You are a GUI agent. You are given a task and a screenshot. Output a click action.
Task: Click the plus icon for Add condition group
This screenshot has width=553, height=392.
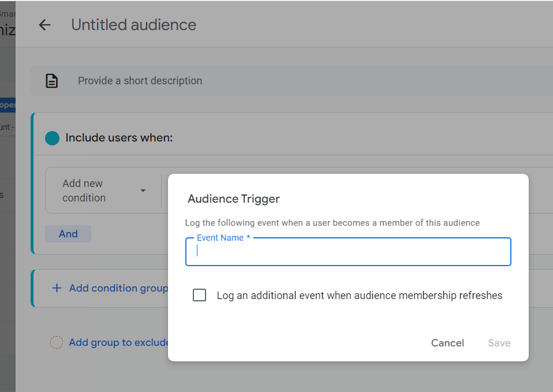tap(57, 288)
